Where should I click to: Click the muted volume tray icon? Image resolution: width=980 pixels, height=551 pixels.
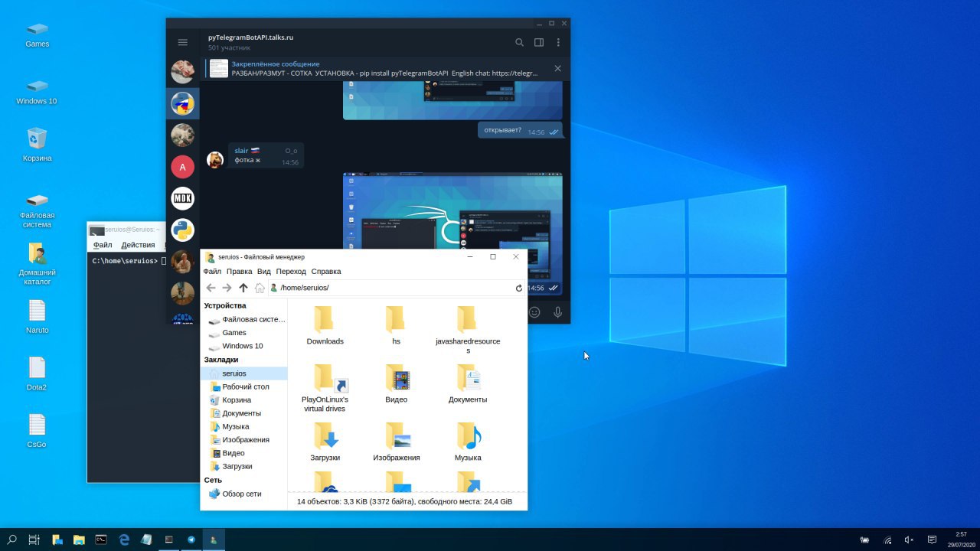pyautogui.click(x=909, y=540)
